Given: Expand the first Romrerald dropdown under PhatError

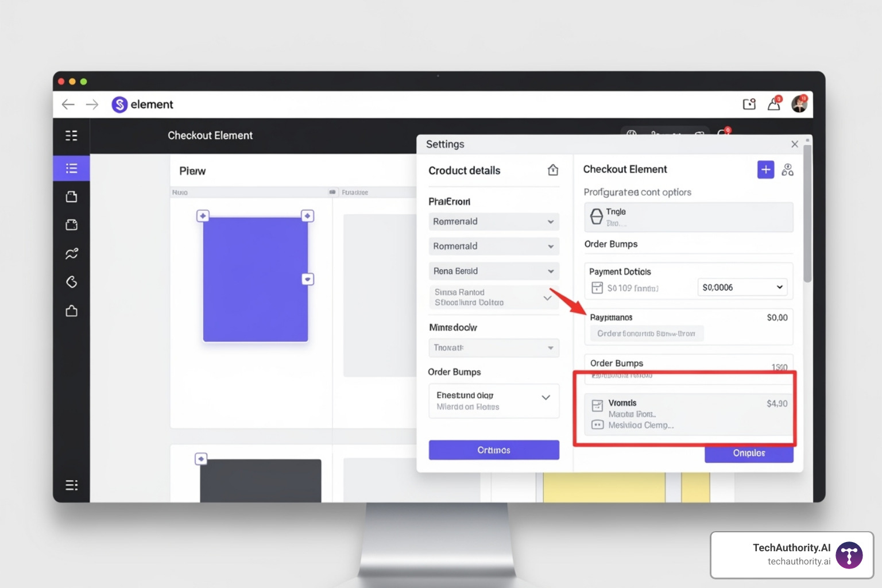Looking at the screenshot, I should point(493,222).
